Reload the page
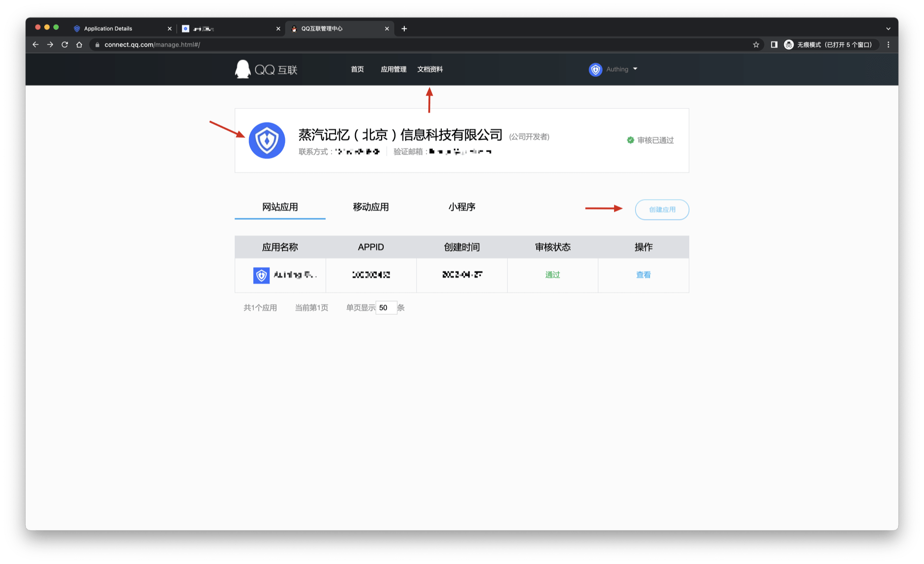 point(64,45)
